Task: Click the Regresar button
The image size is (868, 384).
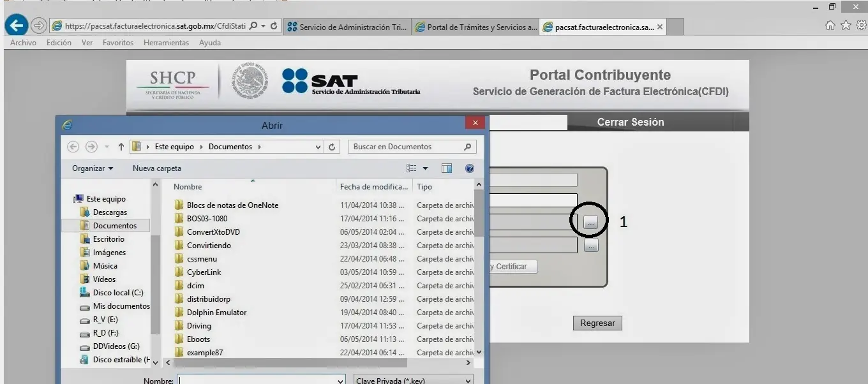Action: click(597, 323)
